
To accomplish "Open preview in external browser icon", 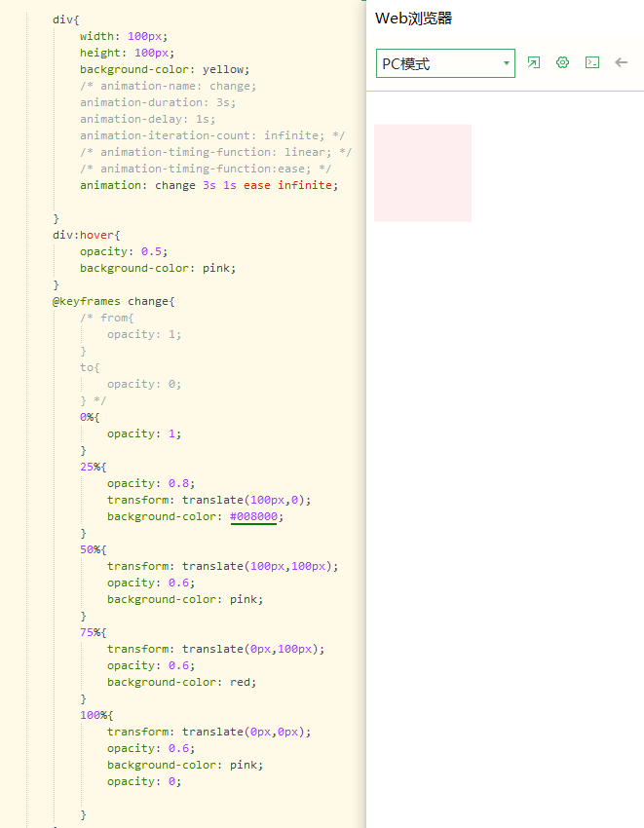I will pos(534,63).
